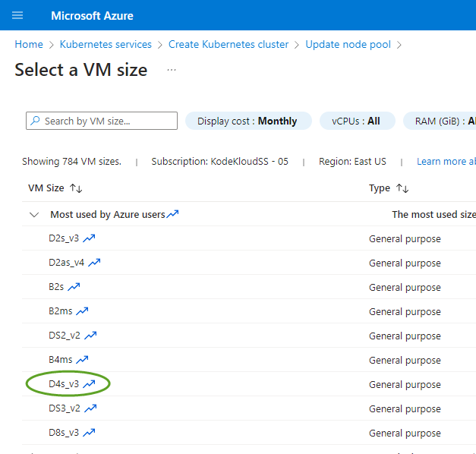Go back to Create Kubernetes cluster
This screenshot has width=476, height=454.
click(229, 45)
